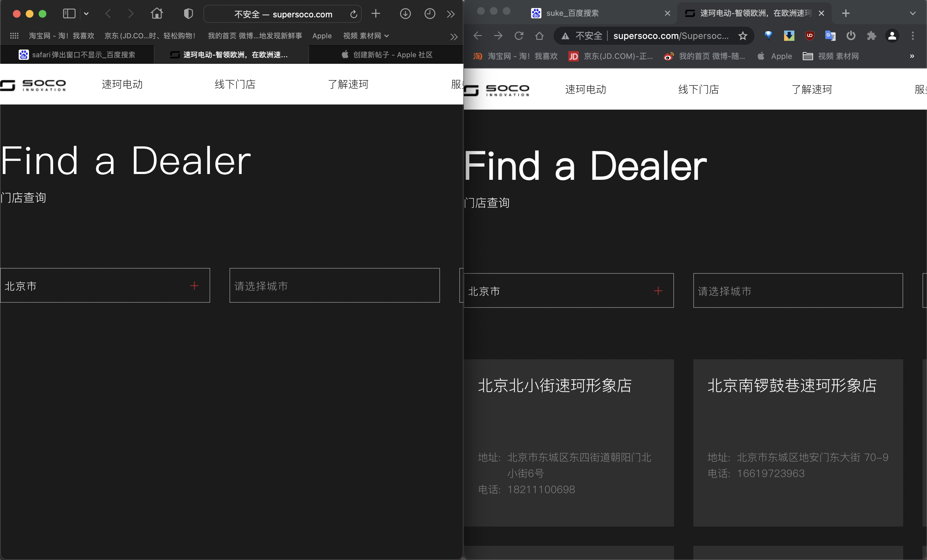The width and height of the screenshot is (927, 560).
Task: Open Chrome three-dot menu
Action: [913, 36]
